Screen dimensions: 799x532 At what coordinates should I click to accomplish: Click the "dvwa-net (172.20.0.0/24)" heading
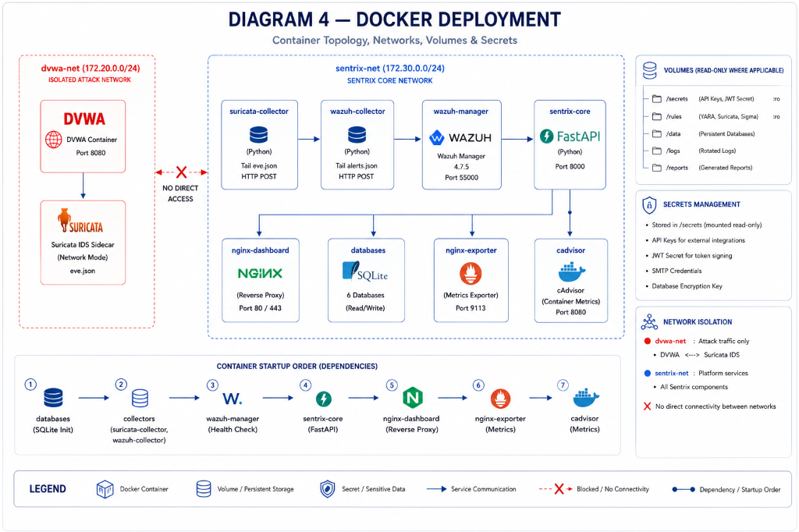91,69
